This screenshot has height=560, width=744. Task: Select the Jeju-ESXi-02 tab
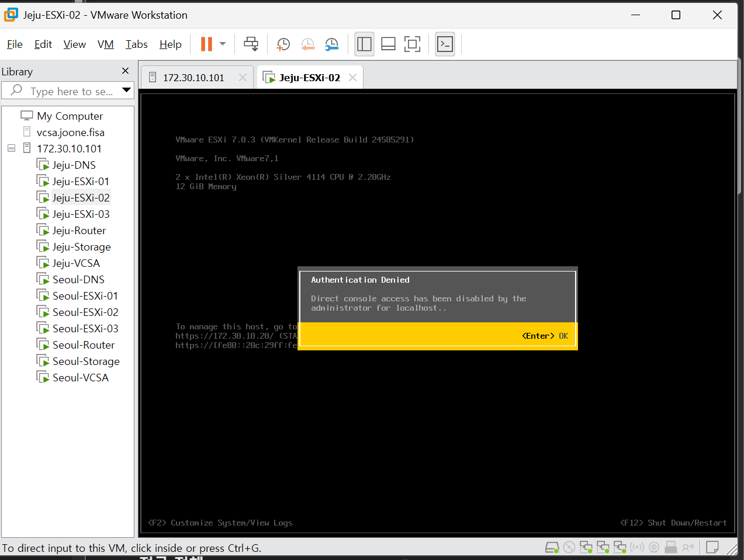(310, 78)
